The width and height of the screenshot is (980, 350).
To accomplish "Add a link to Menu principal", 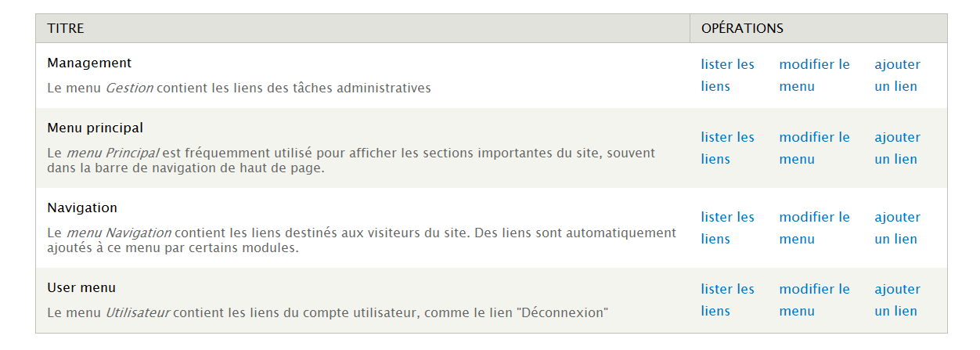I will coord(897,138).
